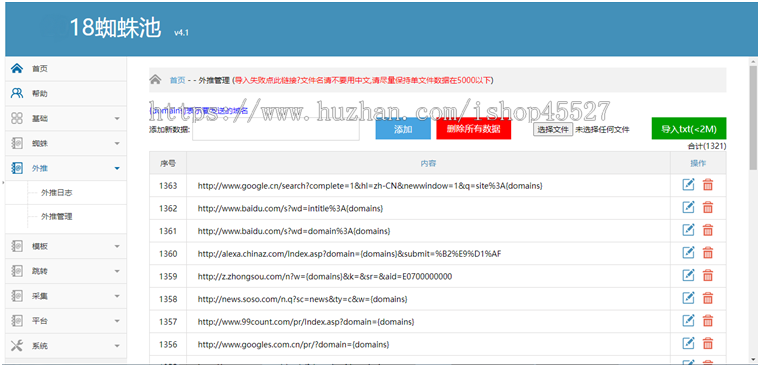Delete row 1363 with trash icon
Viewport: 760px width, 367px height.
pyautogui.click(x=708, y=185)
